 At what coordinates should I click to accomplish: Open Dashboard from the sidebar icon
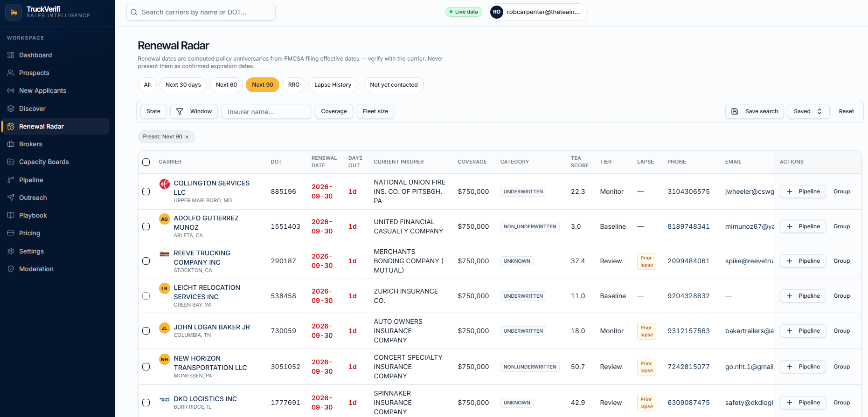[11, 55]
